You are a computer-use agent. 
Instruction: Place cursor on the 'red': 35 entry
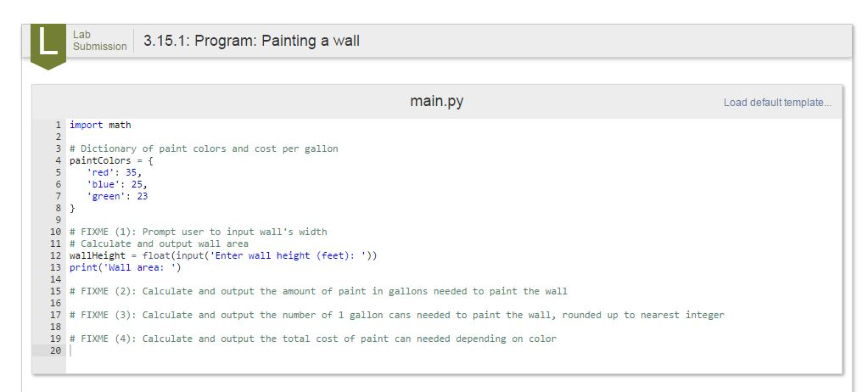pyautogui.click(x=115, y=172)
